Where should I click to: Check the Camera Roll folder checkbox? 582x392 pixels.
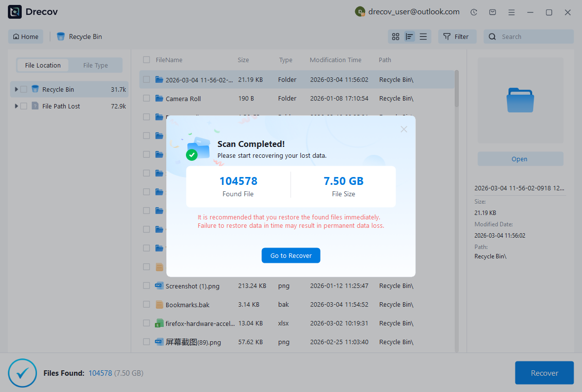(146, 98)
